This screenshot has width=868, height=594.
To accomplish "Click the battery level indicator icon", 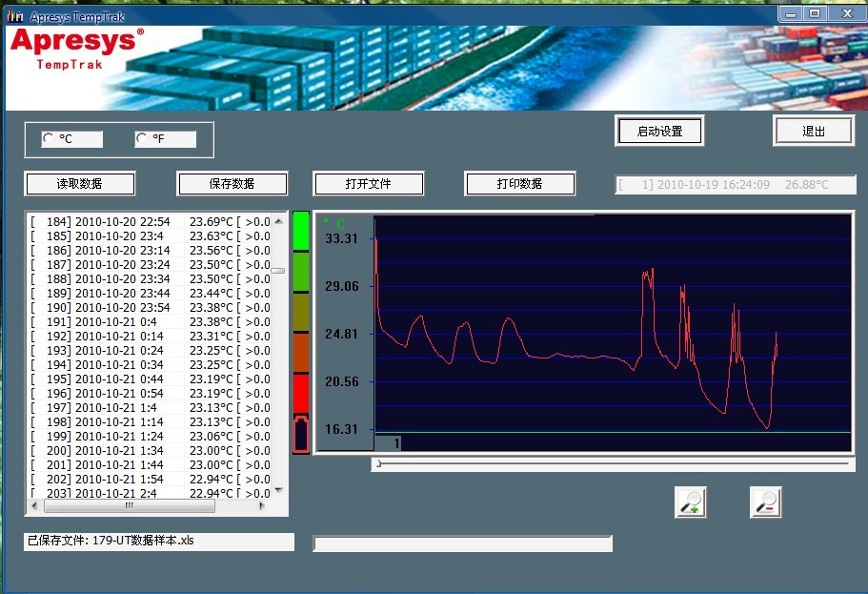I will tap(301, 434).
